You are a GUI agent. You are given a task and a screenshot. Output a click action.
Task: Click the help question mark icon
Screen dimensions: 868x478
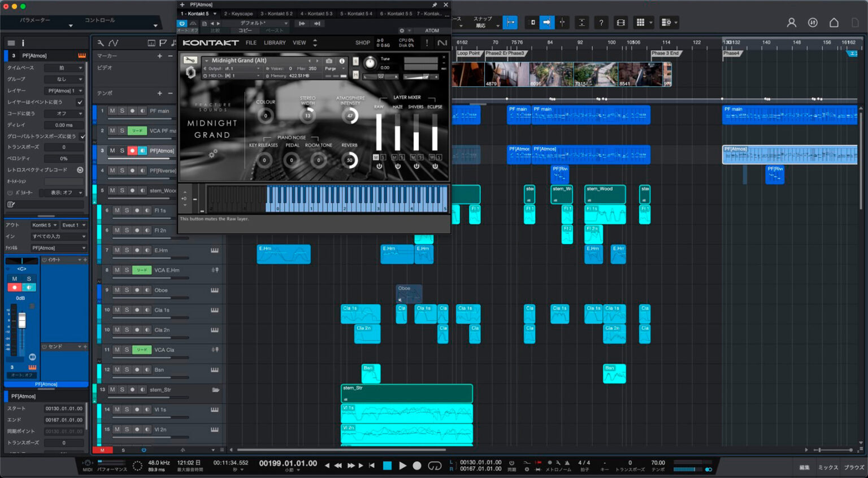(x=601, y=23)
